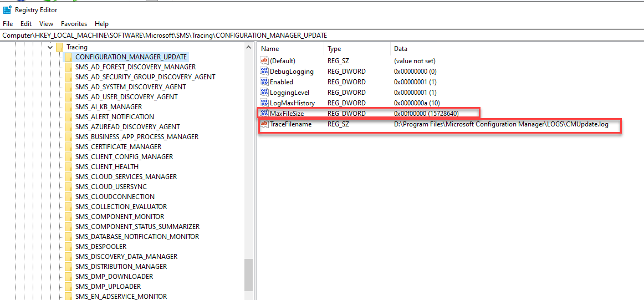The height and width of the screenshot is (300, 644).
Task: Click the MaxFileSize DWORD value icon
Action: pyautogui.click(x=264, y=113)
